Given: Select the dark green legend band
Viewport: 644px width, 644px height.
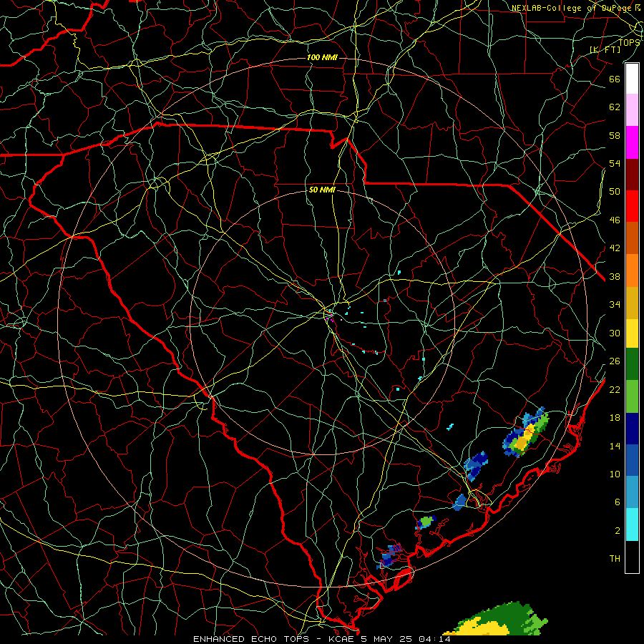Looking at the screenshot, I should tap(632, 364).
